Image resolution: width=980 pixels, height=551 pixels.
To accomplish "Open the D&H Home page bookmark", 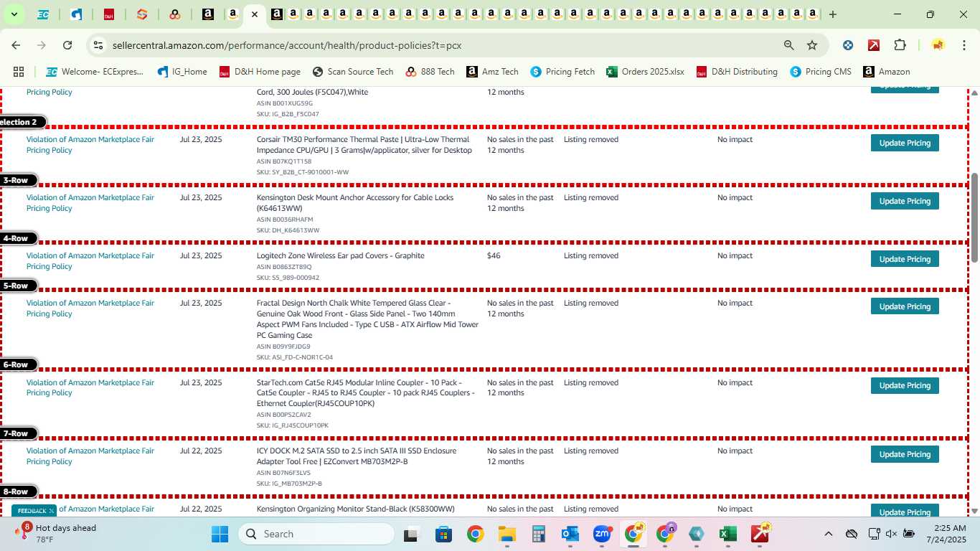I will coord(260,72).
